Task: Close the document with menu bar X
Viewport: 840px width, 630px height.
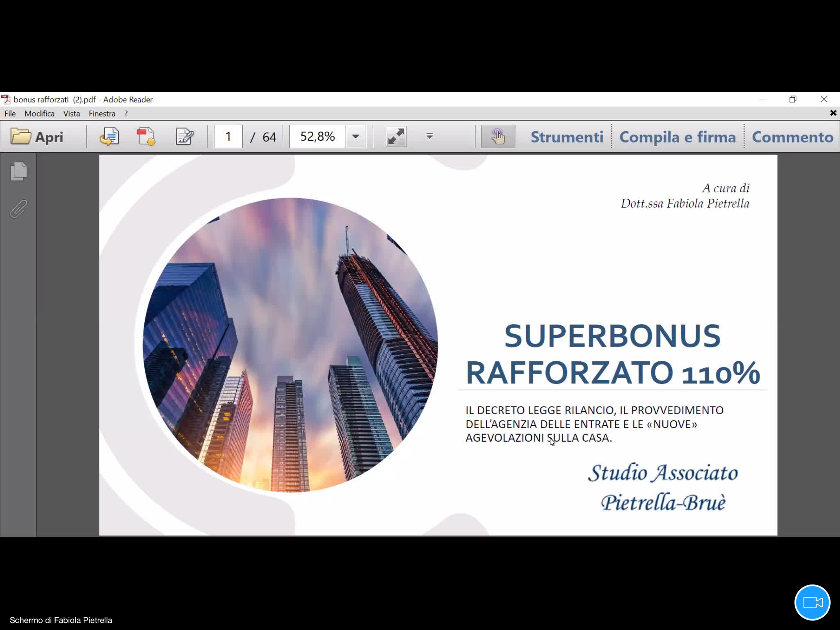Action: tap(833, 113)
